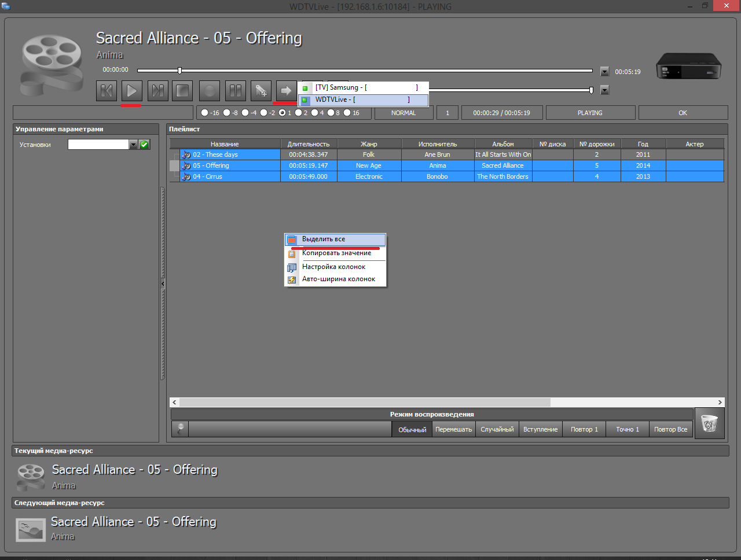The image size is (741, 560).
Task: Open the Установки dropdown list
Action: 133,145
